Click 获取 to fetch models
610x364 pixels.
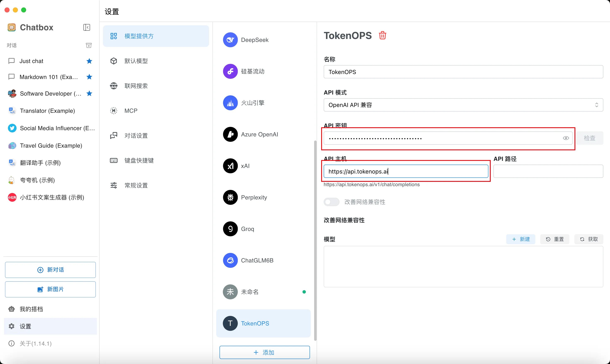tap(589, 239)
